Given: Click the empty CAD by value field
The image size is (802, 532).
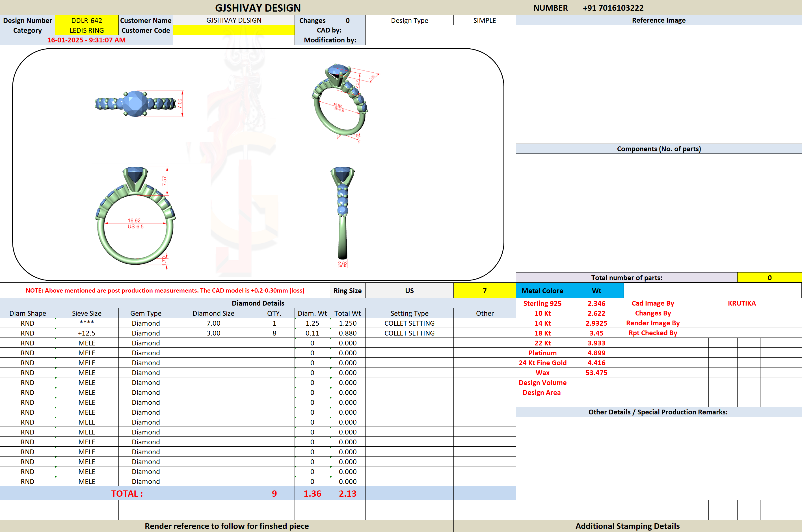Looking at the screenshot, I should pos(440,30).
